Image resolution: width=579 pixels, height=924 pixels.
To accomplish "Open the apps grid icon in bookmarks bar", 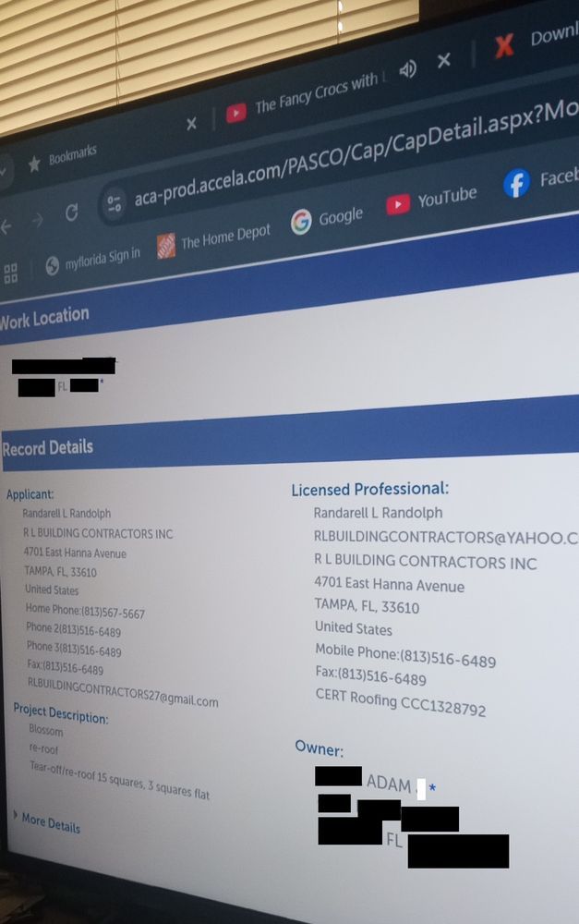I will [x=11, y=274].
